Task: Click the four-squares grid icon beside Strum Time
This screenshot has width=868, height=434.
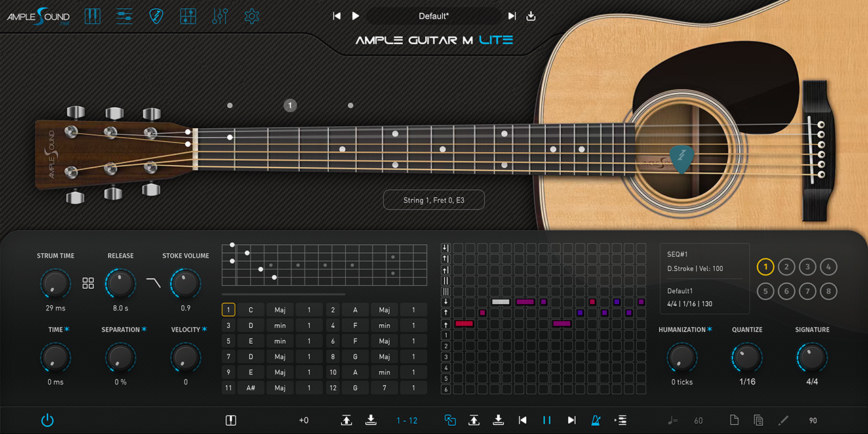Action: click(88, 283)
